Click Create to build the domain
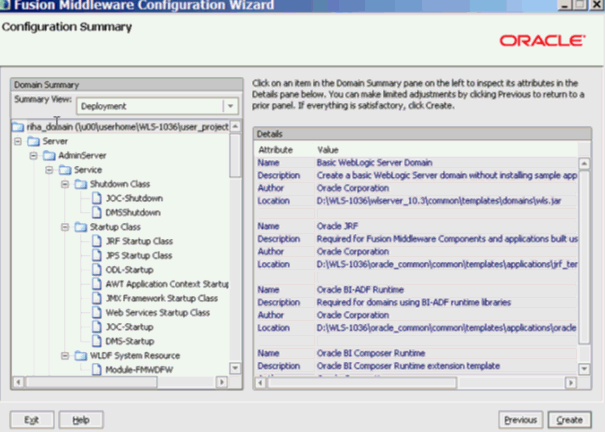 coord(570,420)
